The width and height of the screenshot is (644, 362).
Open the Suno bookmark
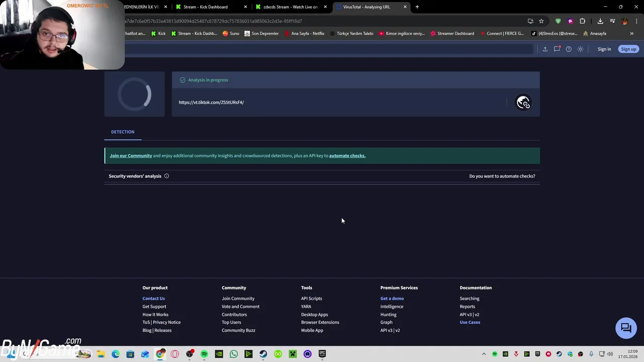[x=231, y=34]
